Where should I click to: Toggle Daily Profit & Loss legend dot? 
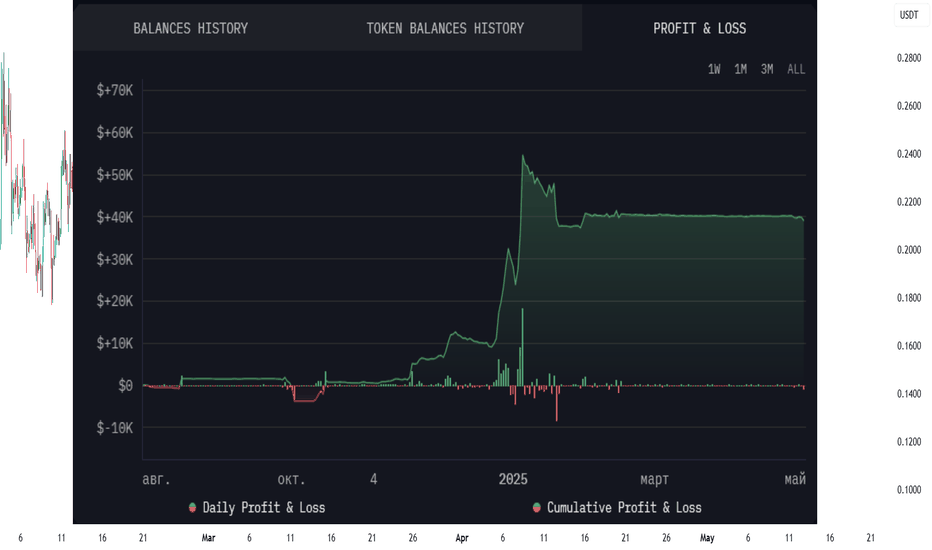pyautogui.click(x=192, y=507)
